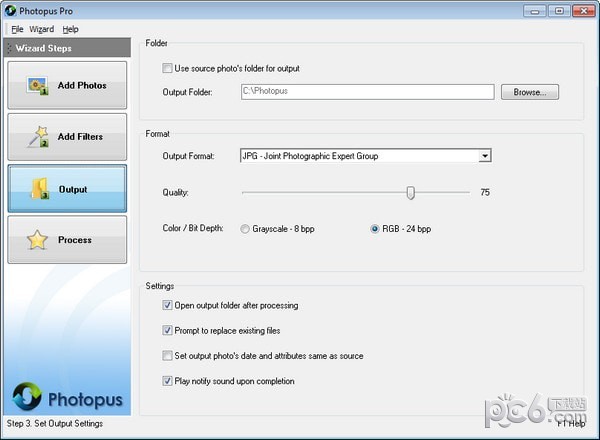Click the Browse... button
Screen dimensions: 600x440
(529, 92)
